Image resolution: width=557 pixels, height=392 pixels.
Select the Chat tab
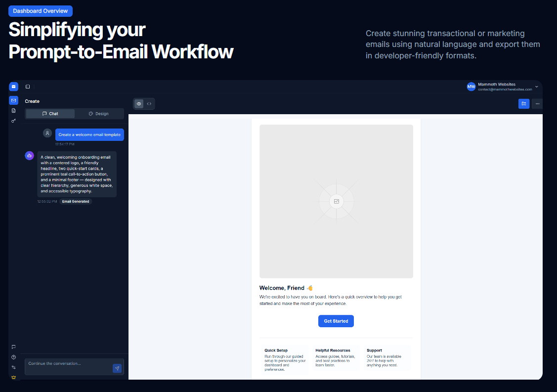49,114
